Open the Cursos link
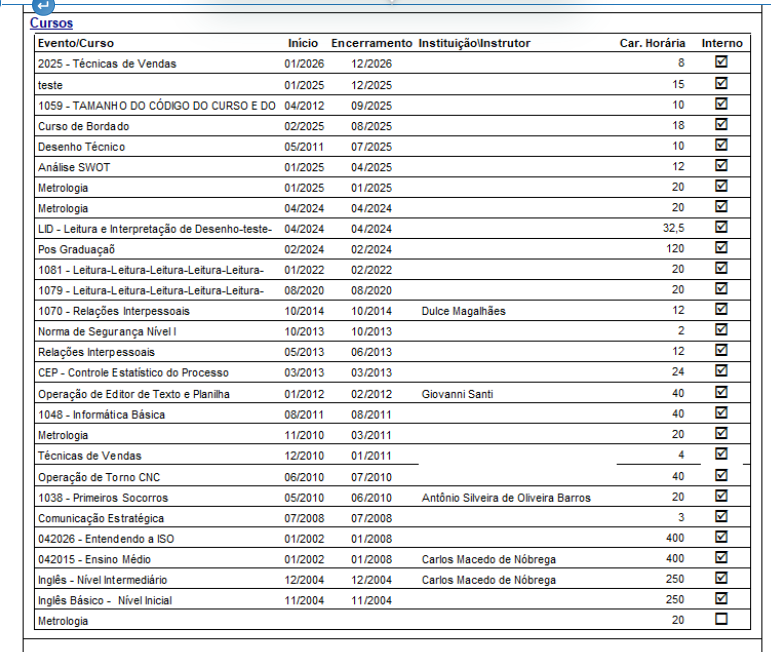Screen dimensions: 771x652 pyautogui.click(x=51, y=23)
